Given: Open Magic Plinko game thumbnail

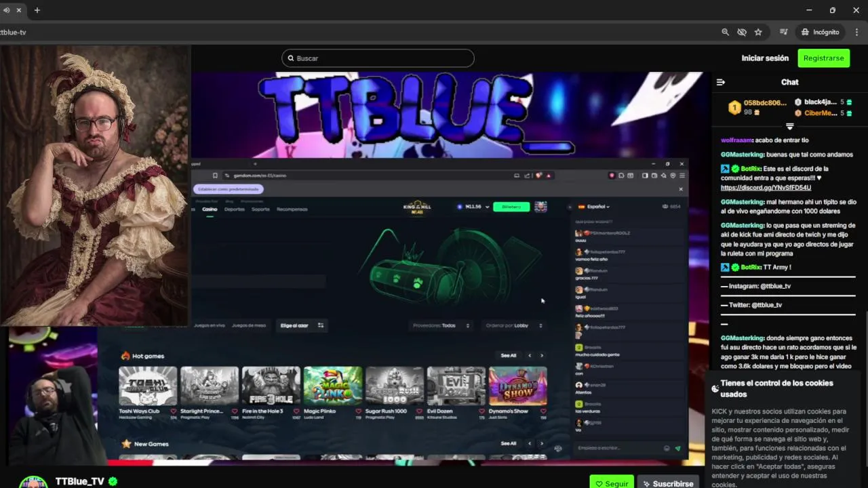Looking at the screenshot, I should (x=333, y=386).
